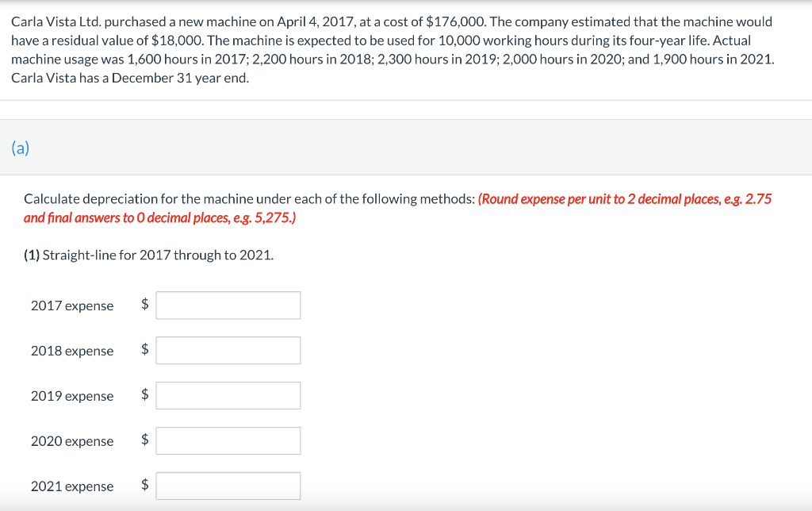The height and width of the screenshot is (511, 812).
Task: Click the dollar sign next to 2021 expense
Action: pos(144,485)
